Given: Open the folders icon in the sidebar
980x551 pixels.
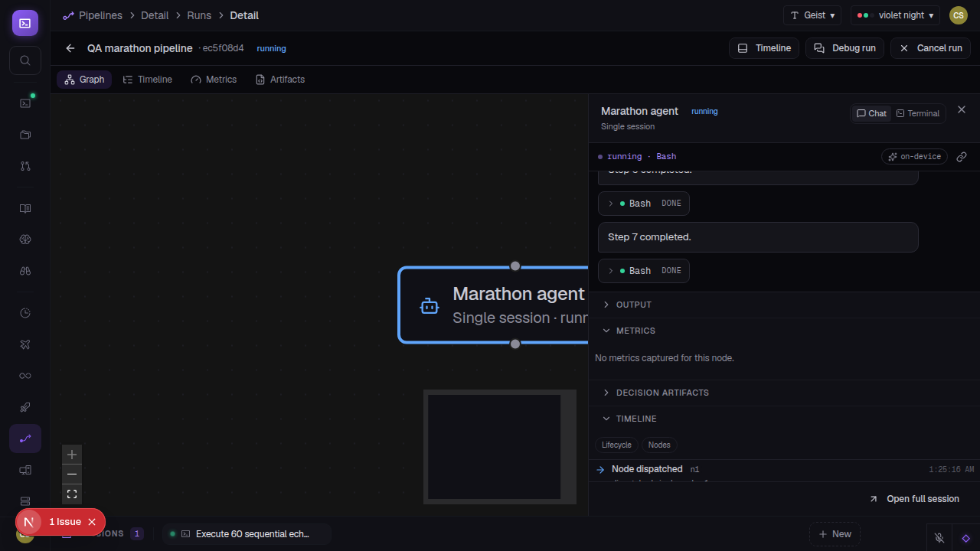Looking at the screenshot, I should point(25,135).
